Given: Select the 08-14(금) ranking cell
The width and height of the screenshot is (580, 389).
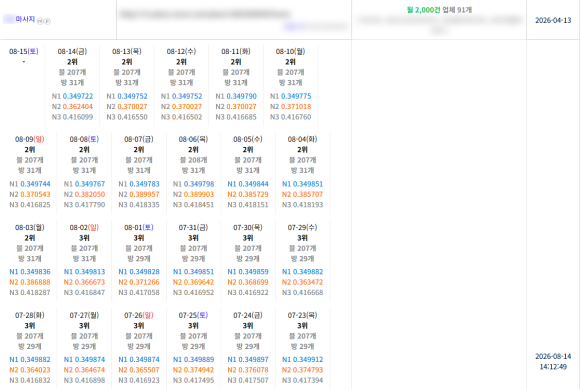Looking at the screenshot, I should [x=72, y=85].
